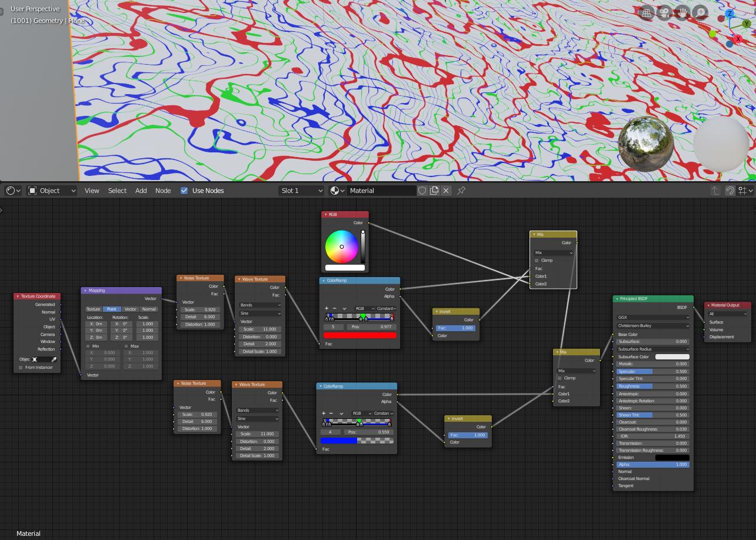Screen dimensions: 756x540
Task: Open Sine dropdown in lower Wave Texture
Action: coord(257,418)
